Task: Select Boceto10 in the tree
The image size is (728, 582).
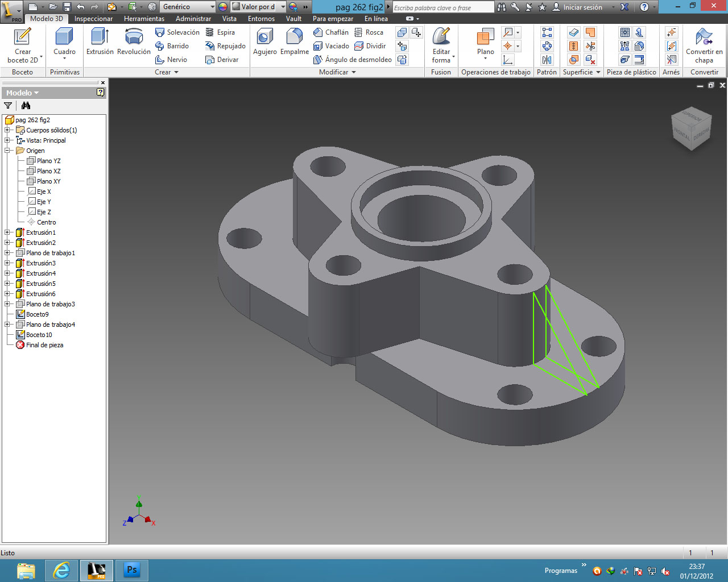Action: click(x=34, y=335)
